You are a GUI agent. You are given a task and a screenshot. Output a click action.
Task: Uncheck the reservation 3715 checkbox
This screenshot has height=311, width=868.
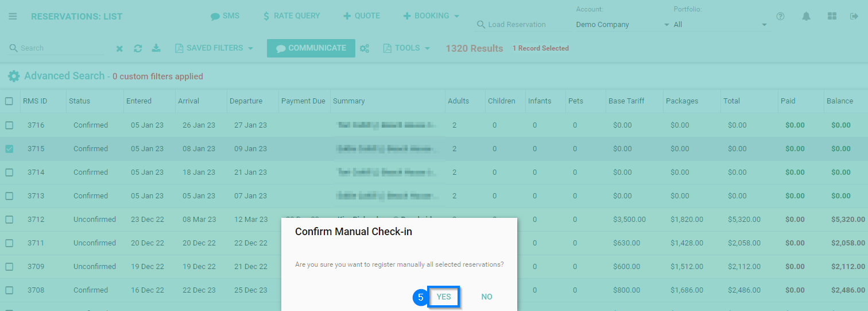coord(9,149)
